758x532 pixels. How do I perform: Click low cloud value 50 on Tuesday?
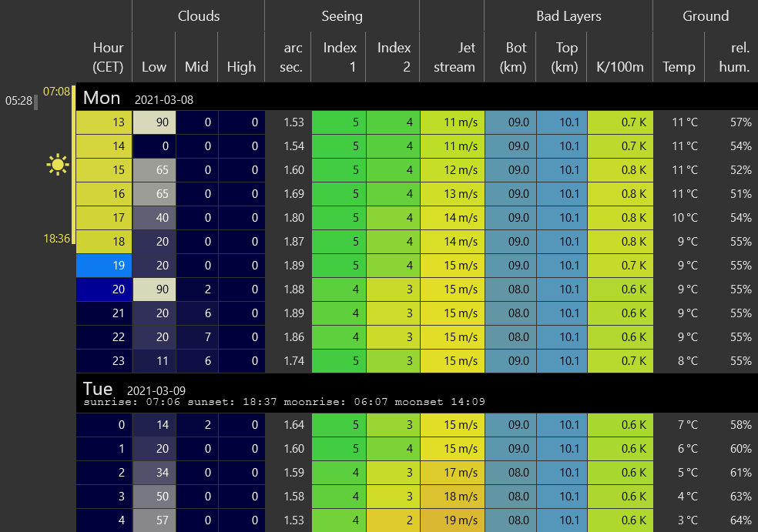pyautogui.click(x=154, y=497)
